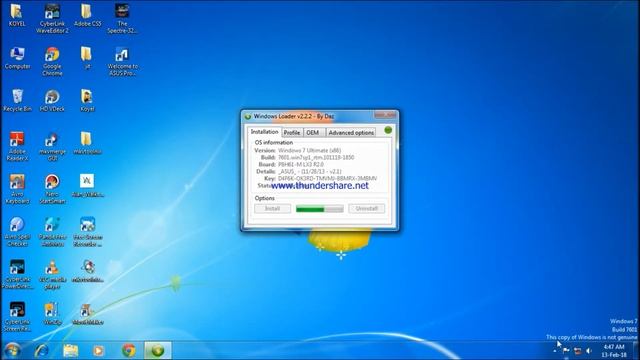Click the green installation progress bar

coord(320,209)
